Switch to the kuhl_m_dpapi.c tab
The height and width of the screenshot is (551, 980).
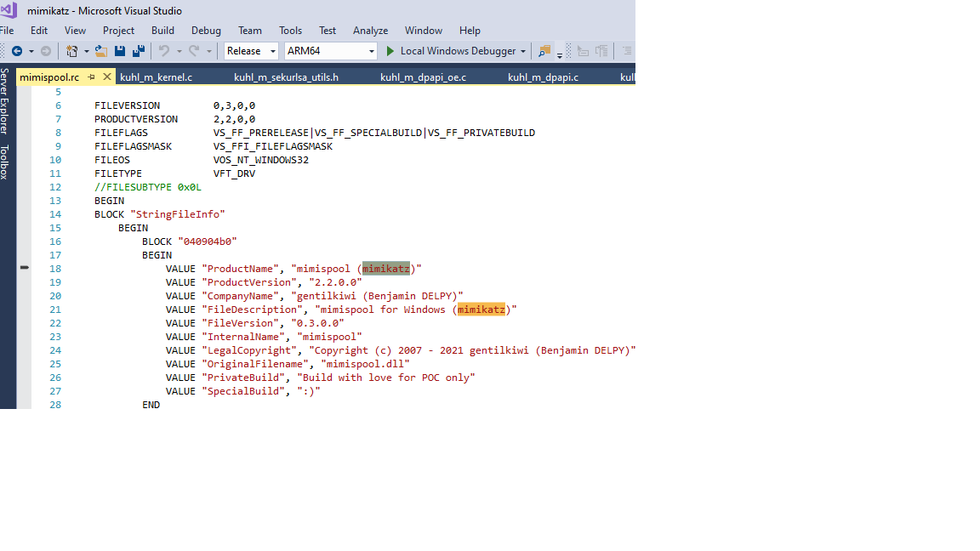[543, 77]
